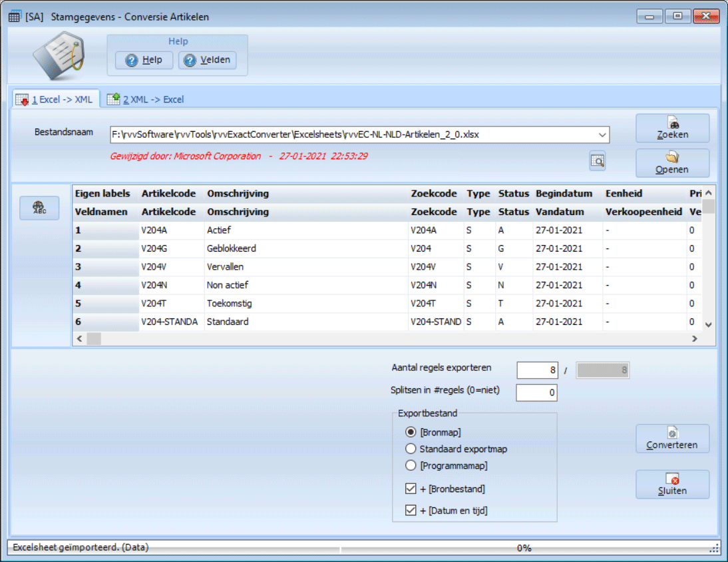Select the [Programmamap] radio button
This screenshot has height=562, width=728.
pos(411,465)
